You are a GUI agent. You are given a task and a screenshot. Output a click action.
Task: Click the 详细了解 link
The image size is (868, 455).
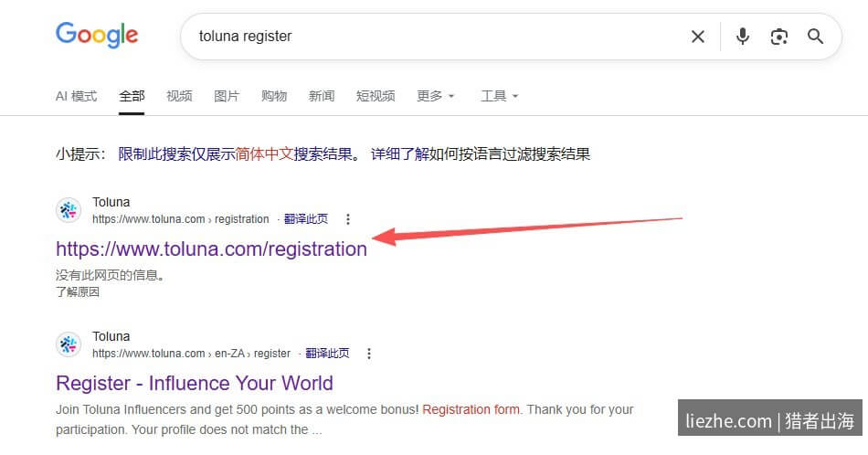pyautogui.click(x=399, y=153)
